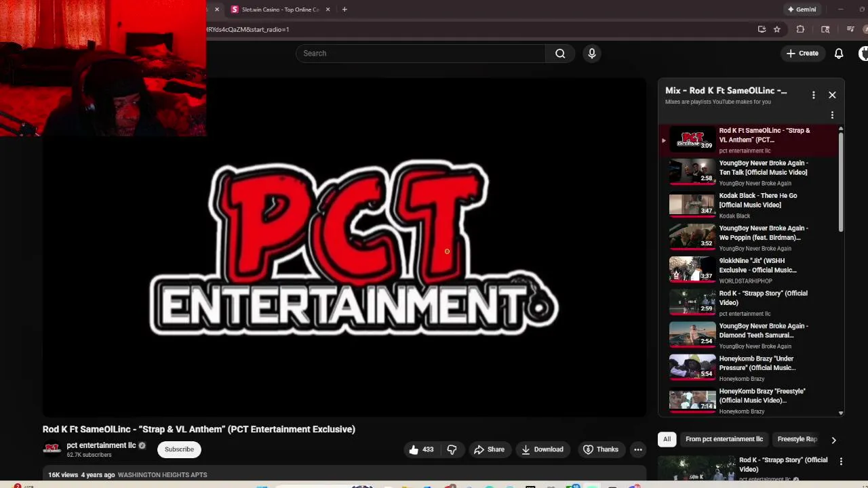Click currently playing Strap & VL Anthem item
The height and width of the screenshot is (488, 868).
pos(749,140)
